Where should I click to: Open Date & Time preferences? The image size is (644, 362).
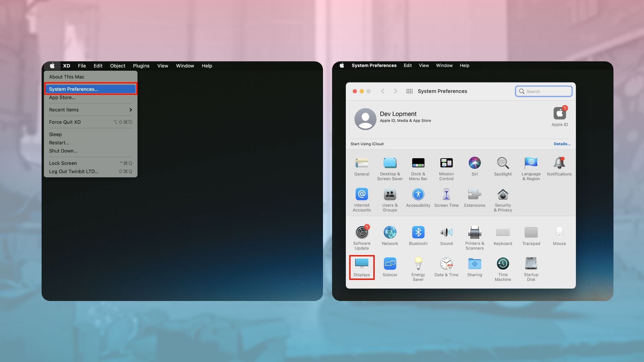(x=446, y=267)
